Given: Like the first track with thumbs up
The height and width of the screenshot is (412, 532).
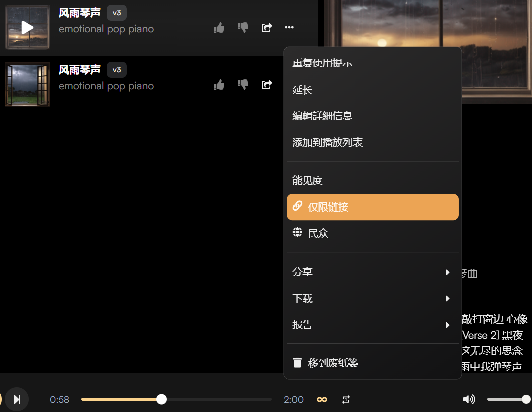Looking at the screenshot, I should [219, 28].
